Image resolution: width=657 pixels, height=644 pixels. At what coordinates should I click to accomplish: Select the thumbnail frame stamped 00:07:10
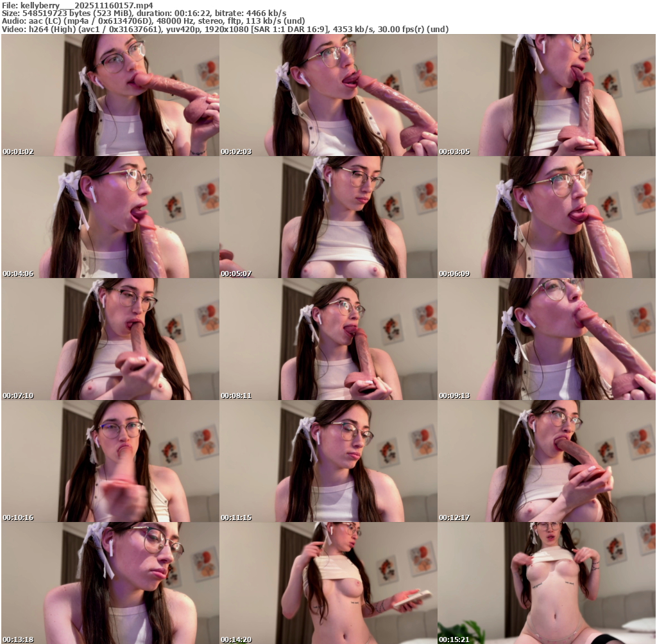[110, 339]
